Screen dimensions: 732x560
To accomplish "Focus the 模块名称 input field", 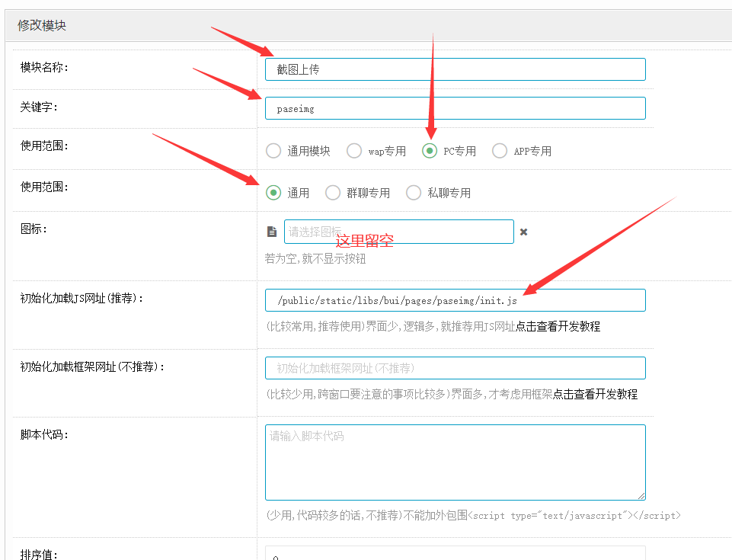I will pos(455,69).
